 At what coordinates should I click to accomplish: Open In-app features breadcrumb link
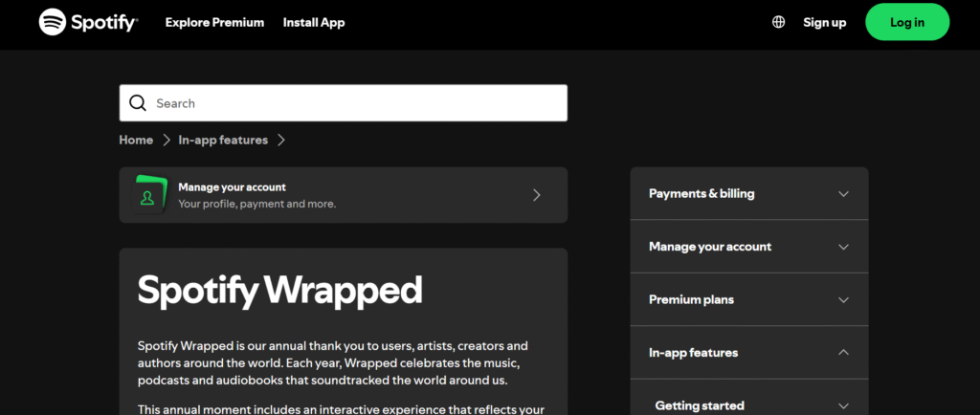coord(223,141)
